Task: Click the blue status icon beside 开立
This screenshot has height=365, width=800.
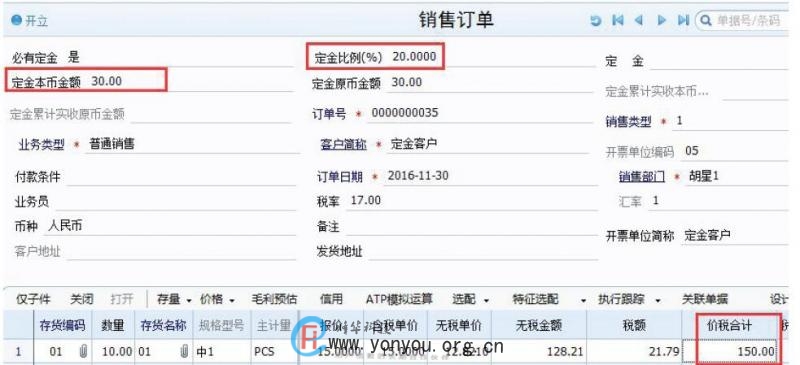Action: (17, 20)
